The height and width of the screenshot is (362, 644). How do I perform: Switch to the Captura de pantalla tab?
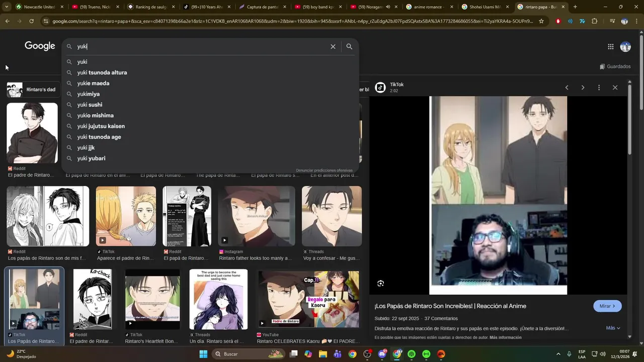pyautogui.click(x=263, y=7)
